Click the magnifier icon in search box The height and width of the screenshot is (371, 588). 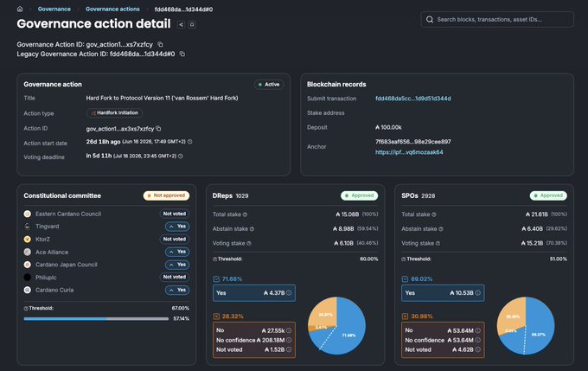pos(430,20)
